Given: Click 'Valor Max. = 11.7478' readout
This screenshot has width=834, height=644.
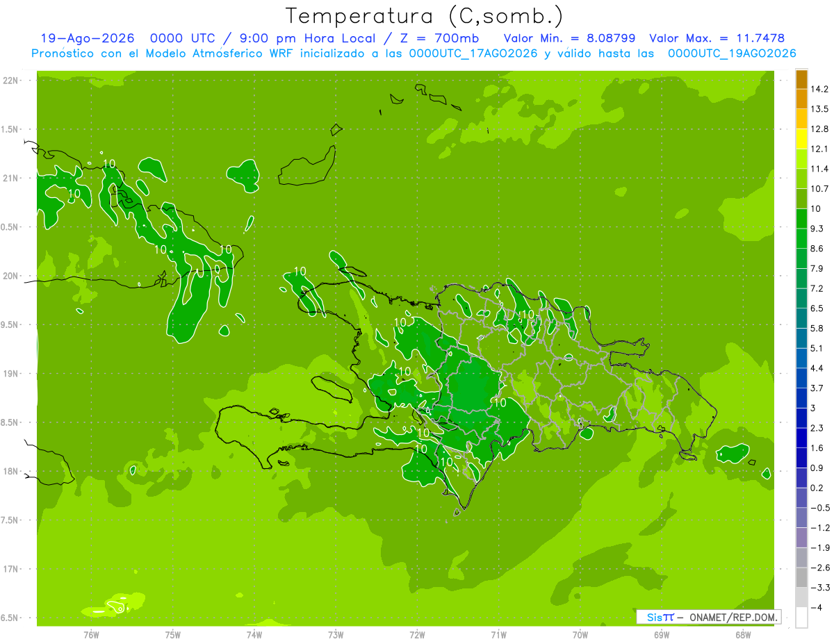Looking at the screenshot, I should pos(717,38).
